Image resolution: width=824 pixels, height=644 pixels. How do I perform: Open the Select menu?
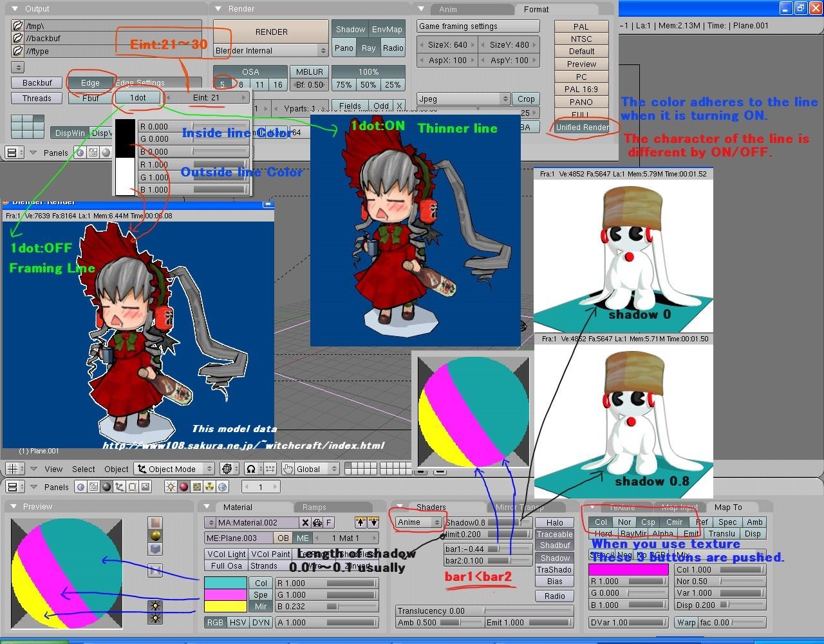tap(84, 469)
